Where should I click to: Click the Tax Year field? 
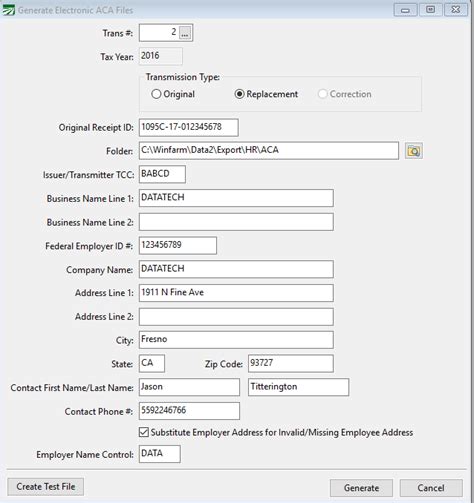point(161,56)
